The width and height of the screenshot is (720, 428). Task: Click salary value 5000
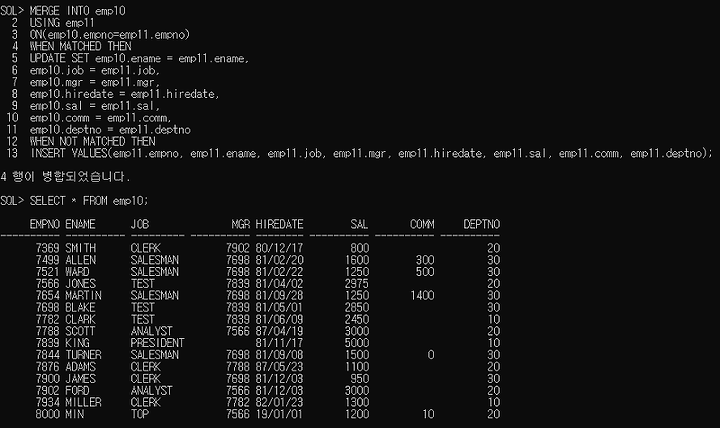click(x=357, y=343)
